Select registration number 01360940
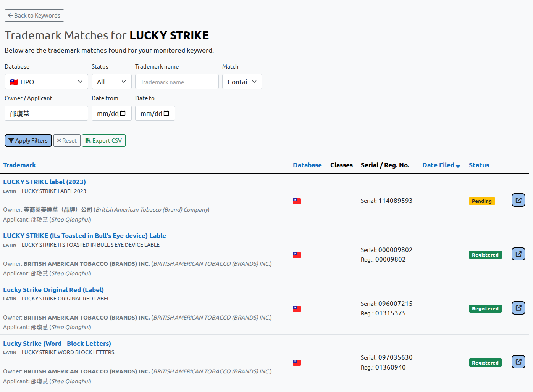This screenshot has width=533, height=392. click(390, 367)
